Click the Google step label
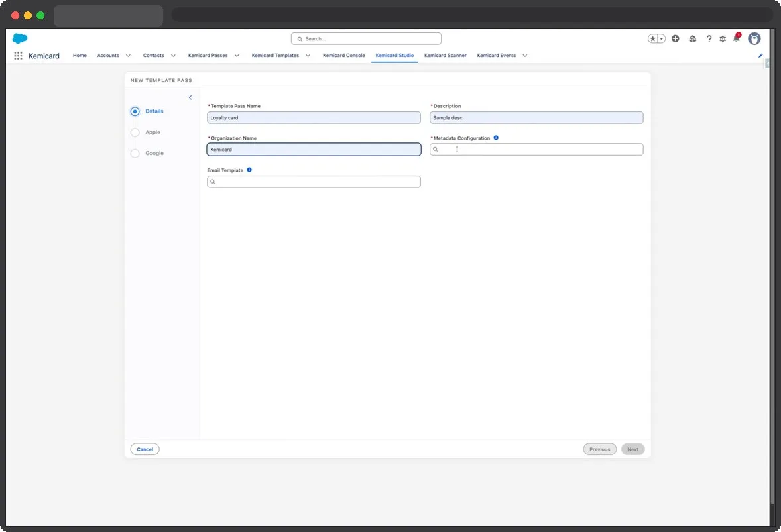 point(154,153)
